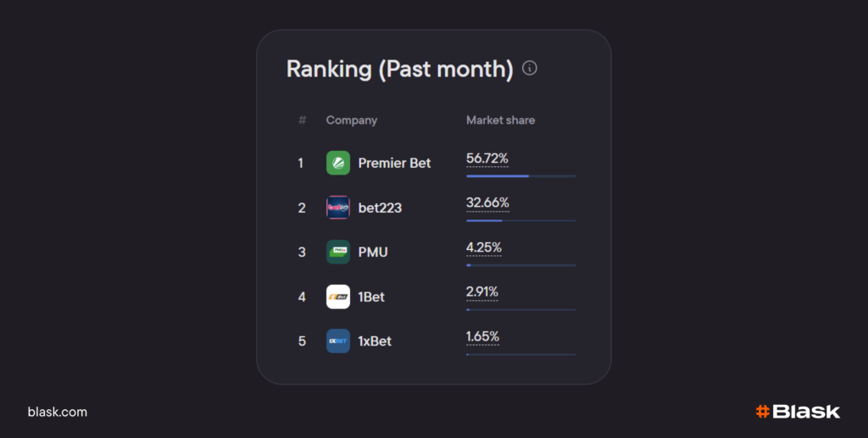868x438 pixels.
Task: Click the Premier Bet company name
Action: (394, 163)
